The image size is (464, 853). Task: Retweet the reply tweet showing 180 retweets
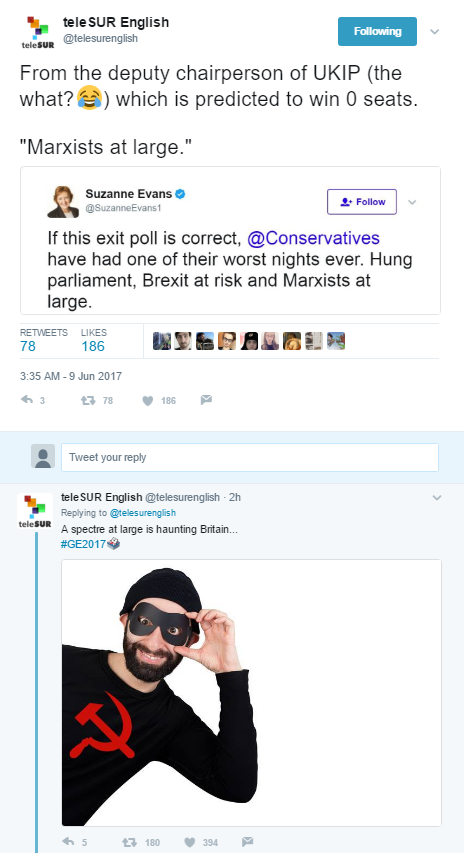pyautogui.click(x=129, y=842)
